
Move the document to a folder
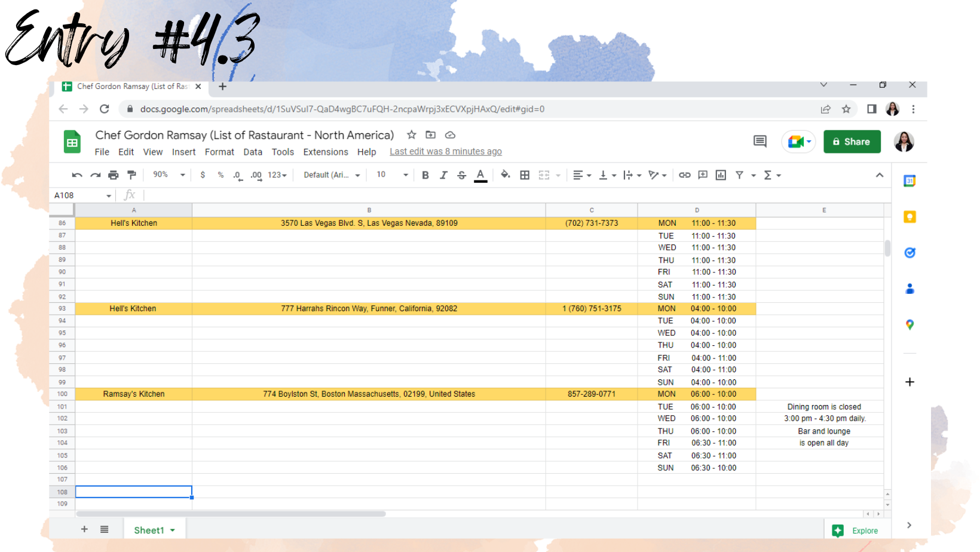click(x=430, y=135)
